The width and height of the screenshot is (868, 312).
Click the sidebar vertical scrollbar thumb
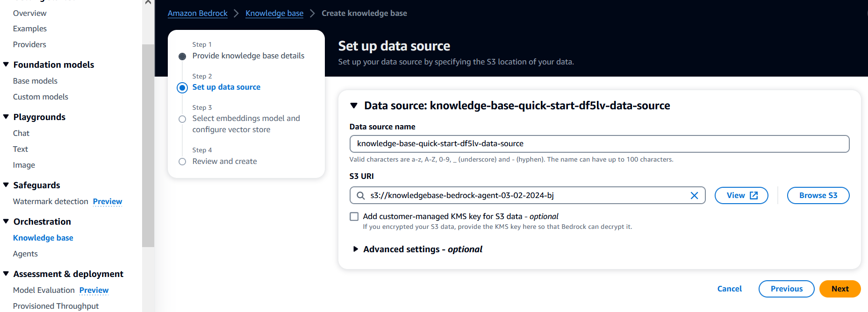pos(148,145)
